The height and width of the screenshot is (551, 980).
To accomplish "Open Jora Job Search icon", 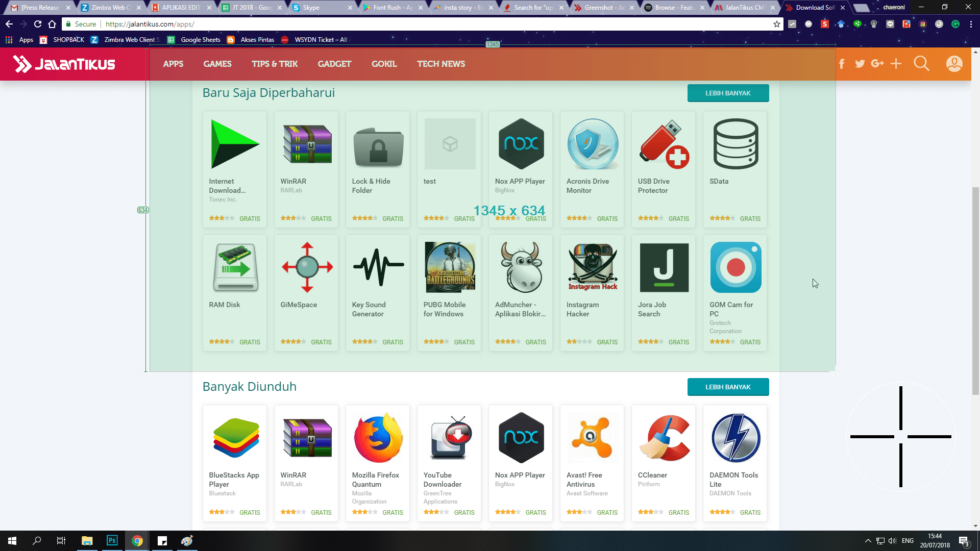I will click(664, 267).
